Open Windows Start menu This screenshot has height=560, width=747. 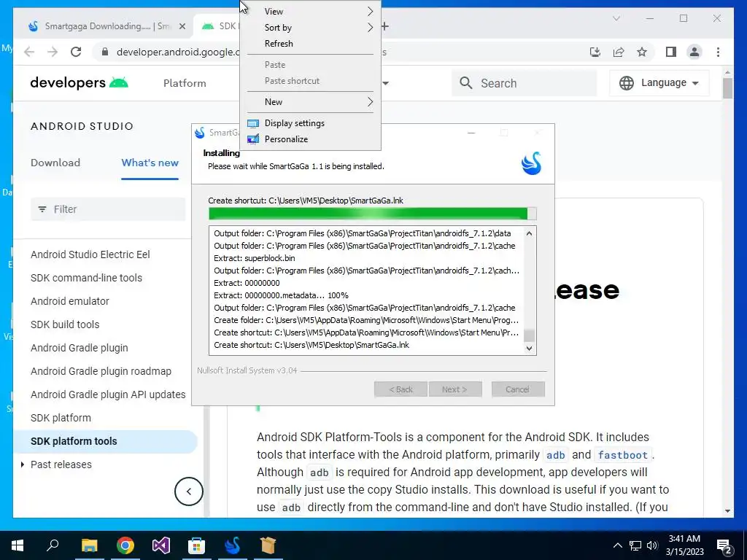point(18,545)
